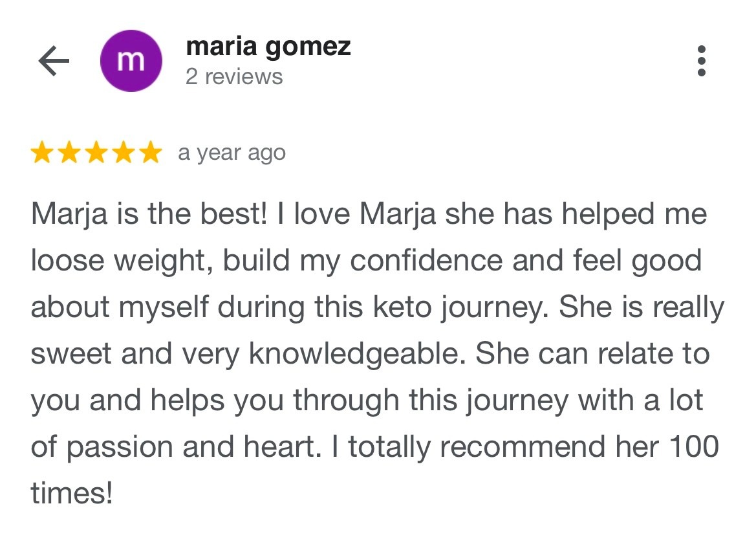Viewport: 756px width, 539px height.
Task: Open the purple 'm' profile avatar
Action: (x=131, y=61)
